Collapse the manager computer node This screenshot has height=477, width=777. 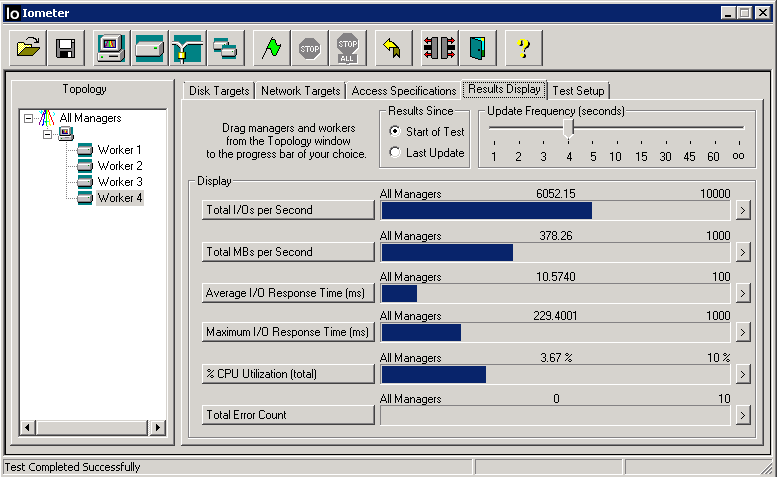(48, 134)
